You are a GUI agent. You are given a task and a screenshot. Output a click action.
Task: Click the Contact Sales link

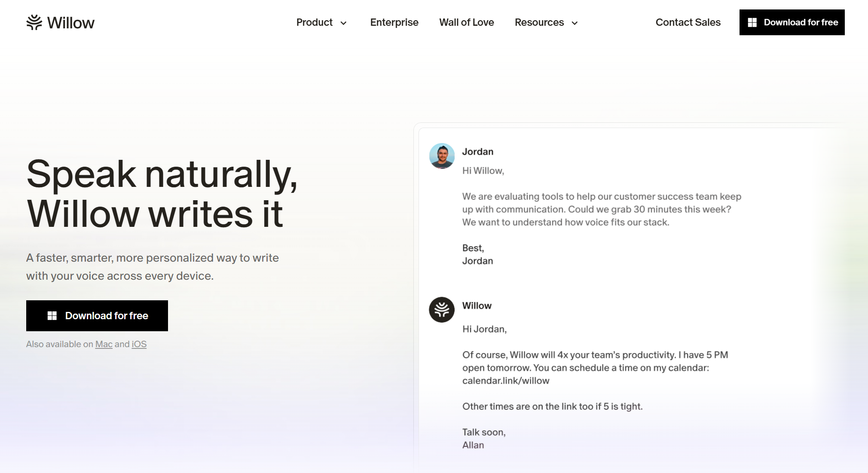tap(688, 22)
